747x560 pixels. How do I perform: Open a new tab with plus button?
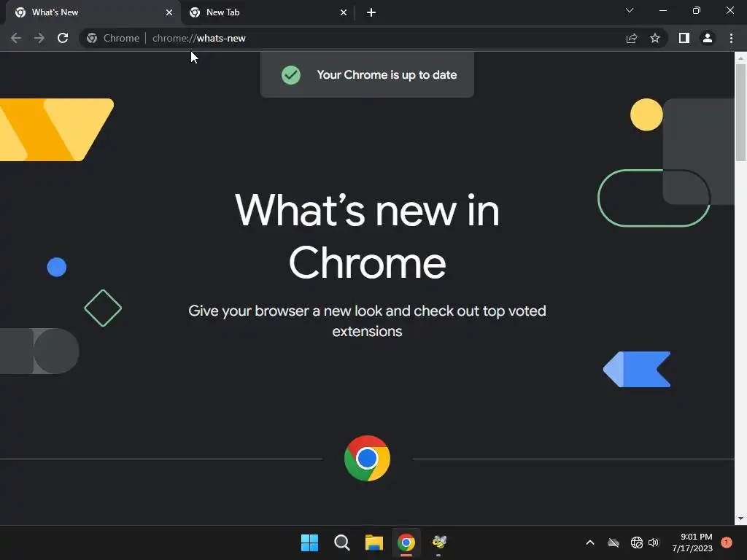click(x=371, y=12)
